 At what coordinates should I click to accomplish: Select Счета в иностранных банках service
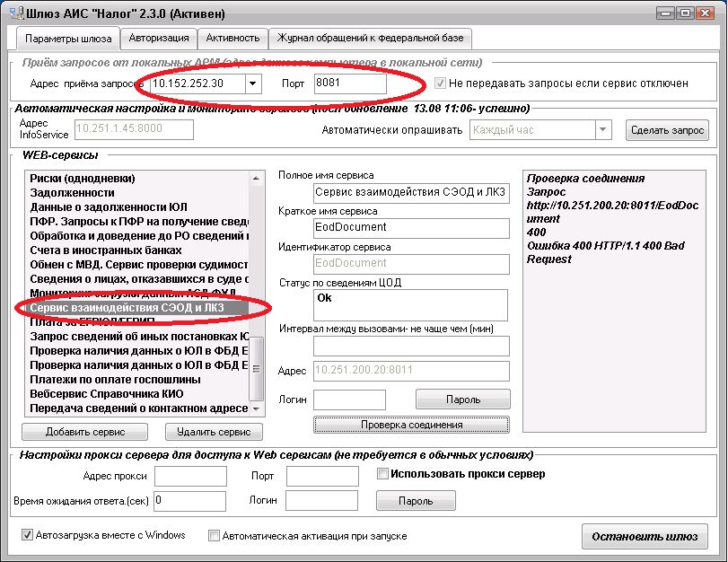coord(106,250)
